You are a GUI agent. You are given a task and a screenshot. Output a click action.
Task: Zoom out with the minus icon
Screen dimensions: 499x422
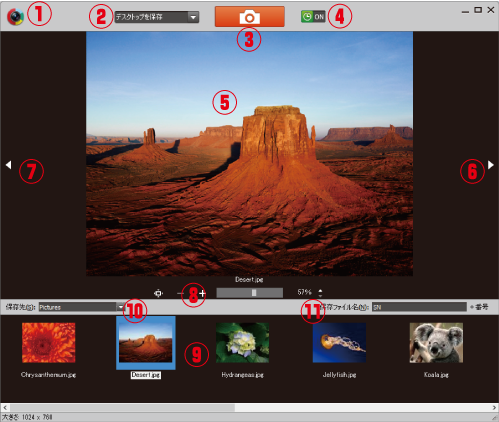coord(180,293)
